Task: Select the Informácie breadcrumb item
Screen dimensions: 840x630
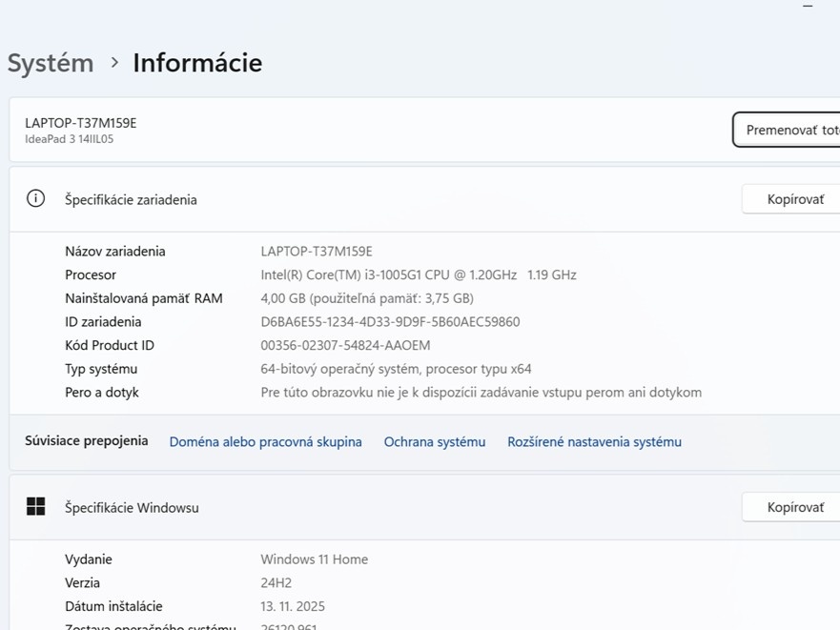Action: tap(196, 63)
